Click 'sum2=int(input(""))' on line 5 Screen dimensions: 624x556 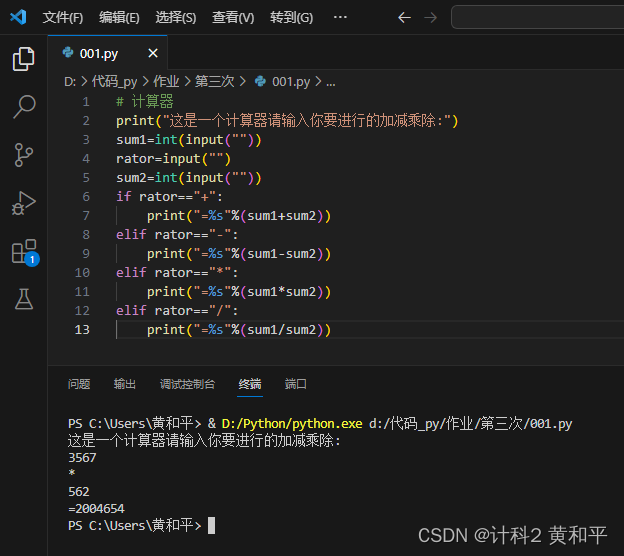[189, 178]
